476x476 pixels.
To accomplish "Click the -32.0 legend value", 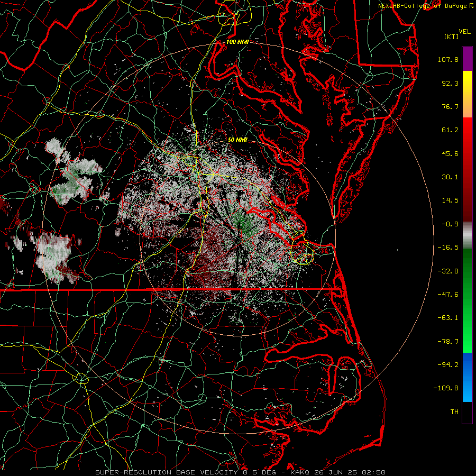I will pos(448,271).
